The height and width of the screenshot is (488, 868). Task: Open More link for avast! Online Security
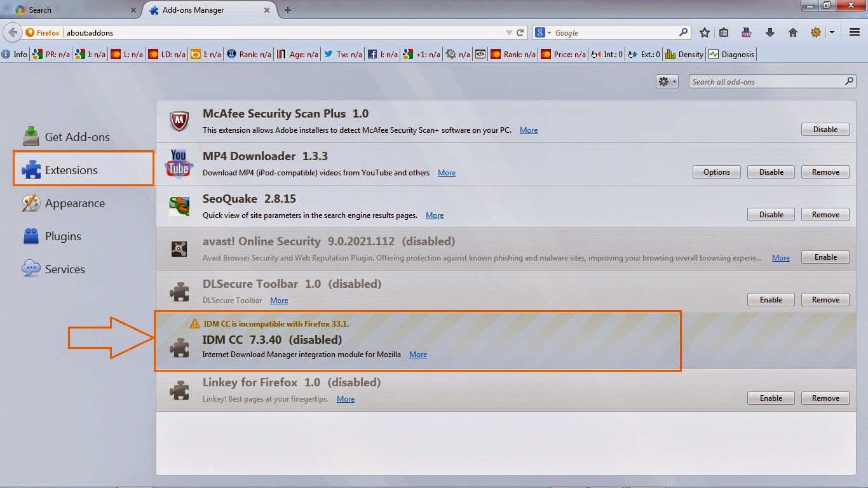click(x=781, y=258)
